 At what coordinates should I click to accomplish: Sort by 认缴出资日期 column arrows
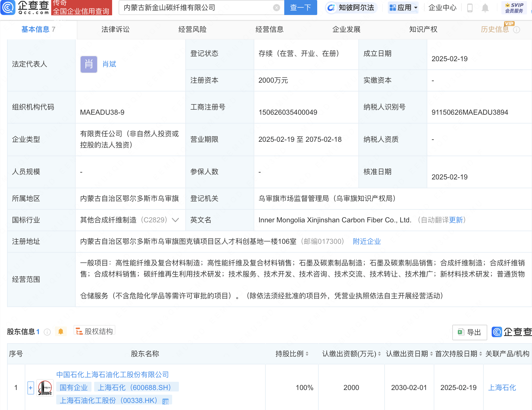pos(431,354)
